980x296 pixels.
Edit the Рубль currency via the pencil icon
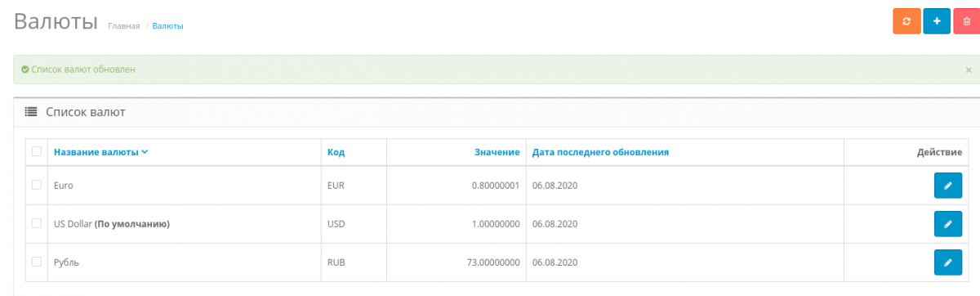pos(948,262)
